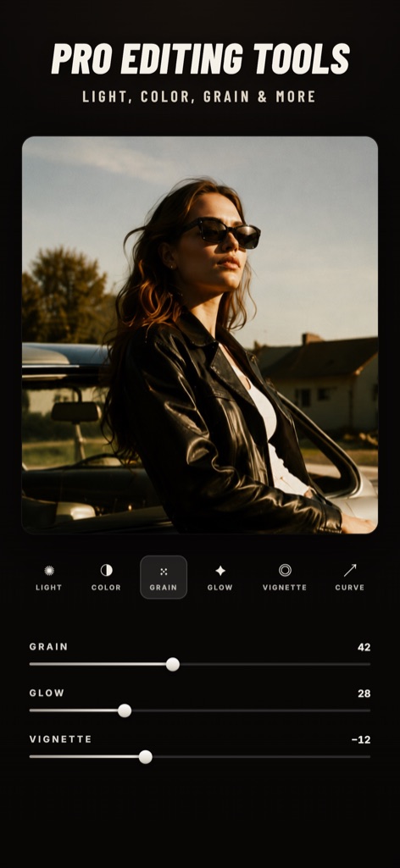Viewport: 400px width, 868px height.
Task: Open the Color tool half-circle icon
Action: (x=107, y=570)
